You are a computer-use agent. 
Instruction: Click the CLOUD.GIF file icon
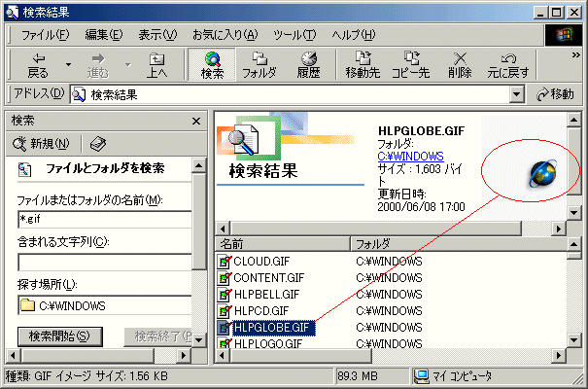coord(225,261)
